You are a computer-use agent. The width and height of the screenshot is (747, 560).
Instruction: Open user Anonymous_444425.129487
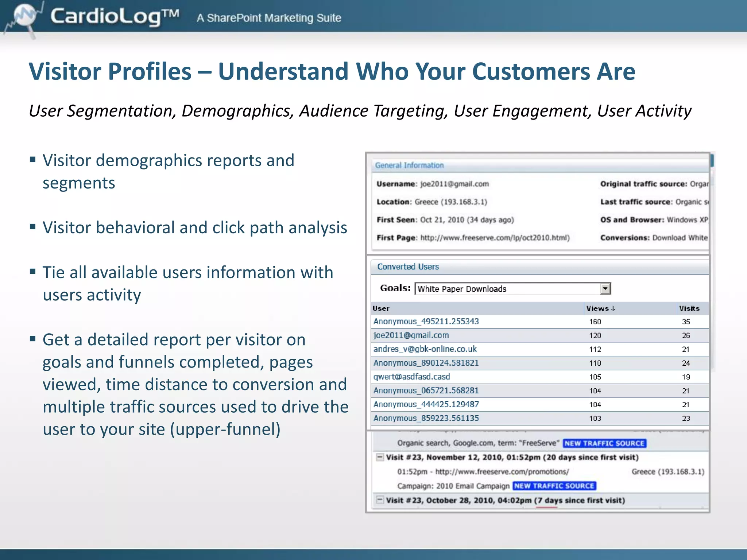[426, 404]
